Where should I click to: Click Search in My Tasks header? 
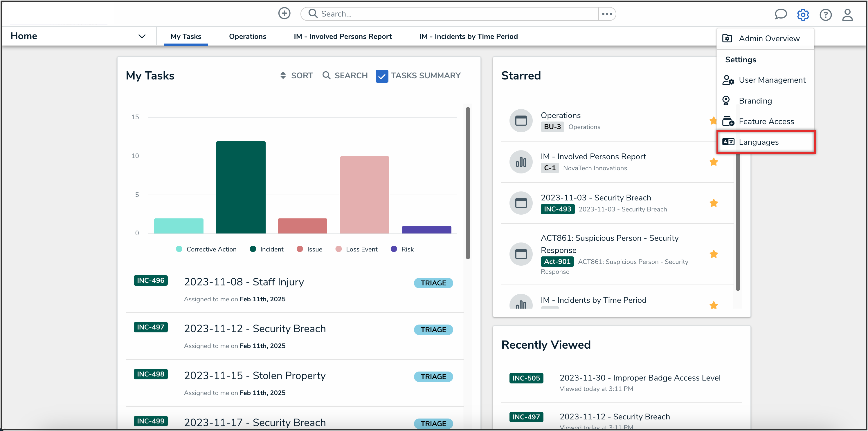coord(345,75)
